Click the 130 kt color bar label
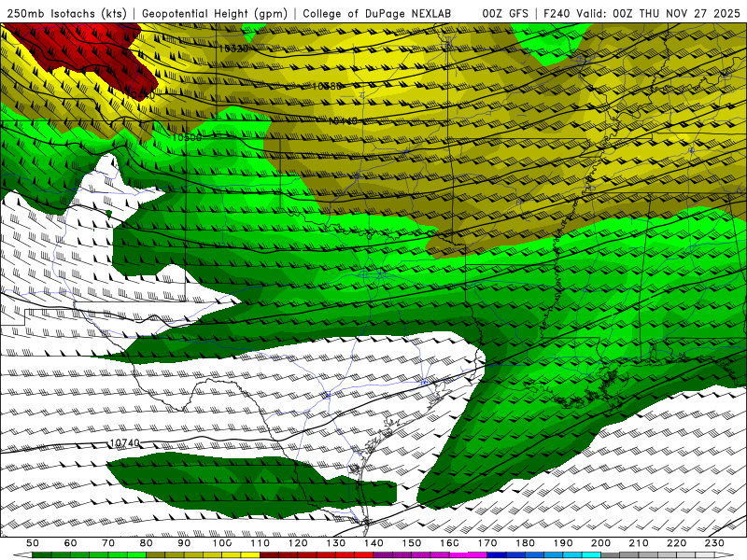Viewport: 747px width, 560px height. (x=335, y=543)
